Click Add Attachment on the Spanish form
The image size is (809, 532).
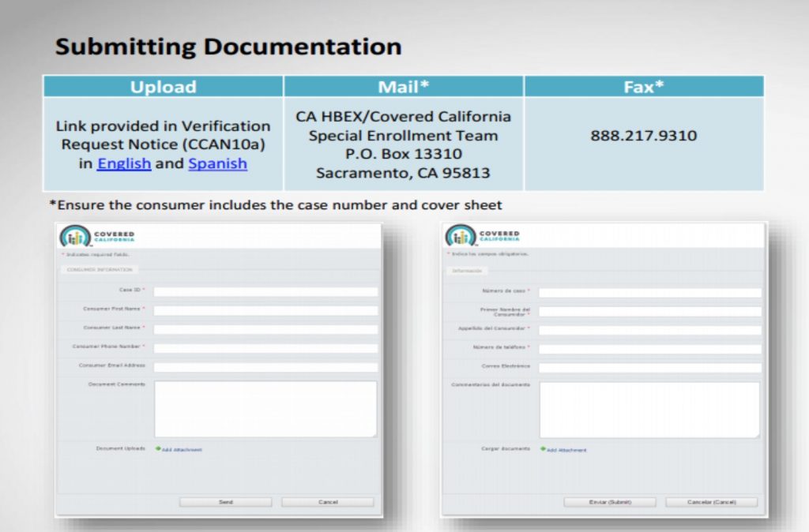(x=567, y=448)
